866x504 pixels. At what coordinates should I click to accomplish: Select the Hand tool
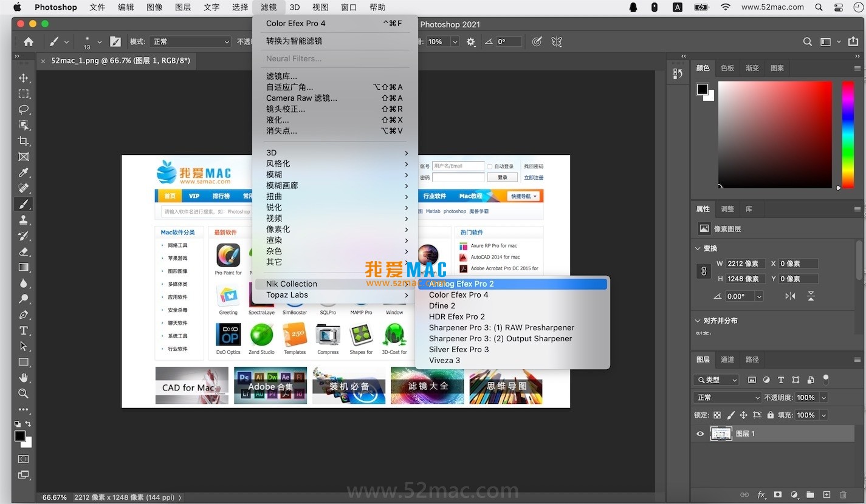(x=24, y=378)
